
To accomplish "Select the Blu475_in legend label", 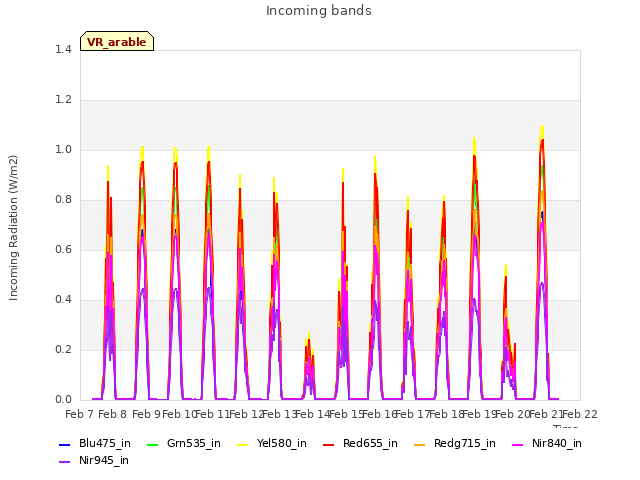I will click(105, 444).
